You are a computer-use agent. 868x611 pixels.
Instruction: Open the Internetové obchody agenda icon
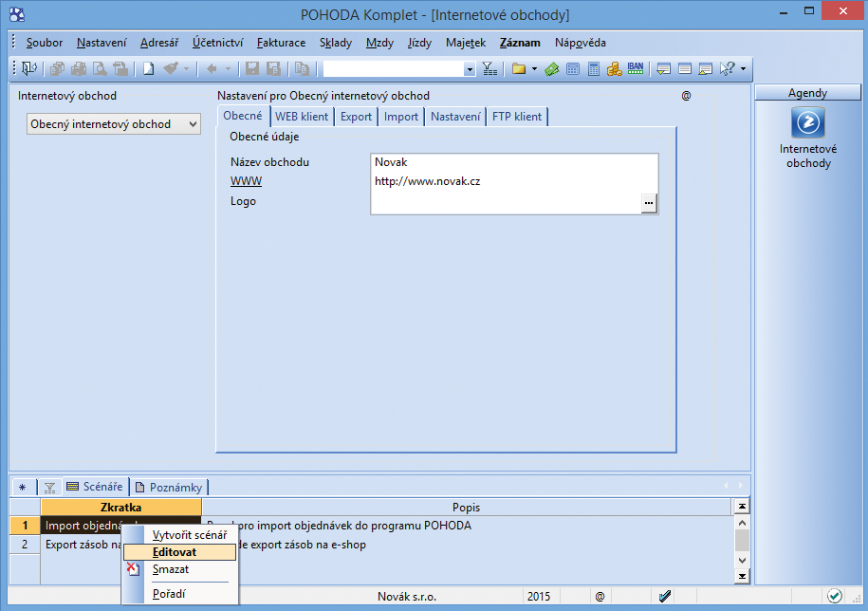click(808, 122)
